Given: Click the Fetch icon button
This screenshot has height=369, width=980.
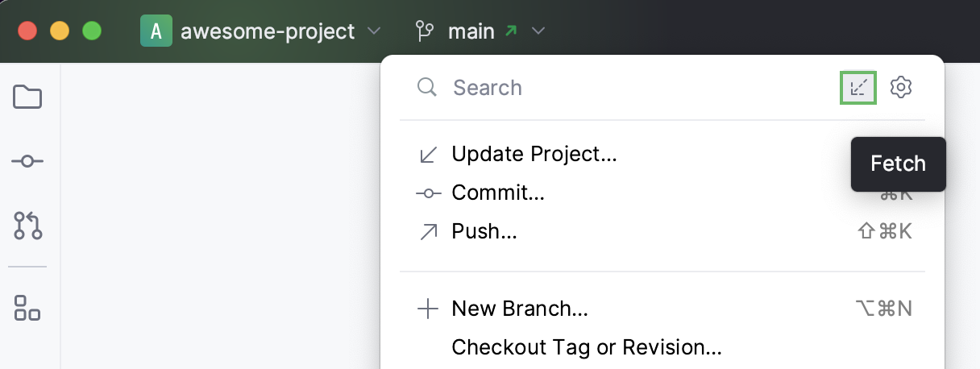Looking at the screenshot, I should click(858, 87).
